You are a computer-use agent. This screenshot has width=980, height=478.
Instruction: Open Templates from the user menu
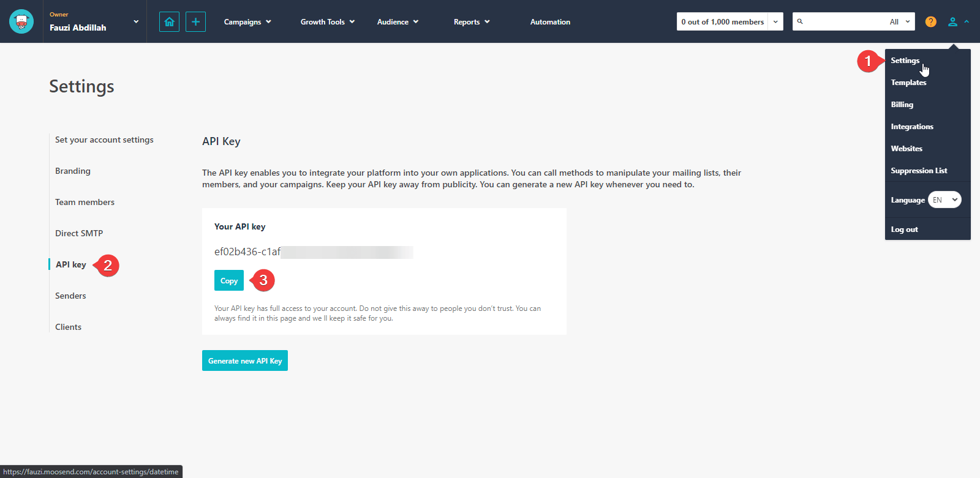coord(908,83)
